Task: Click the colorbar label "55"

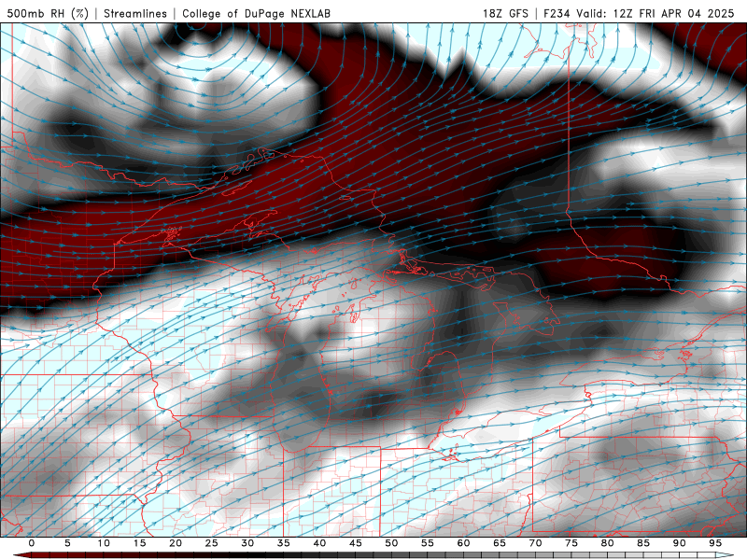Action: [428, 543]
